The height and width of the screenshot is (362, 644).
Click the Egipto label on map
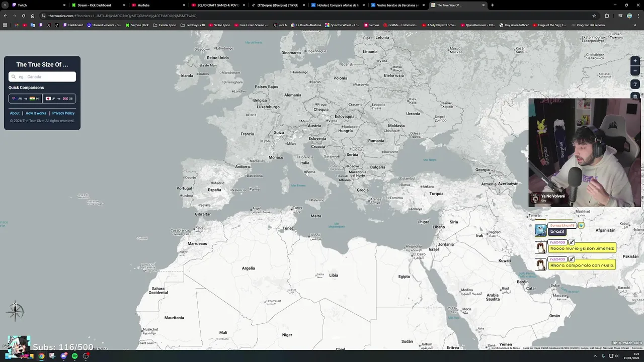(x=404, y=277)
